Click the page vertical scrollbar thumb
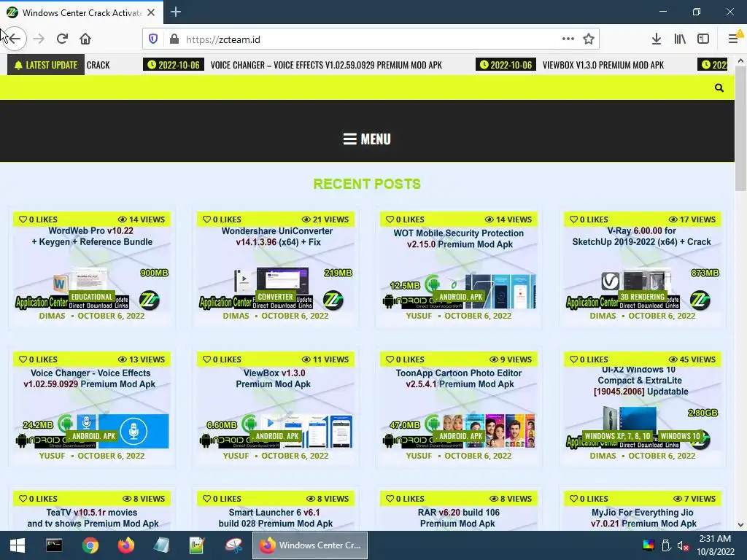This screenshot has width=747, height=560. click(x=740, y=128)
